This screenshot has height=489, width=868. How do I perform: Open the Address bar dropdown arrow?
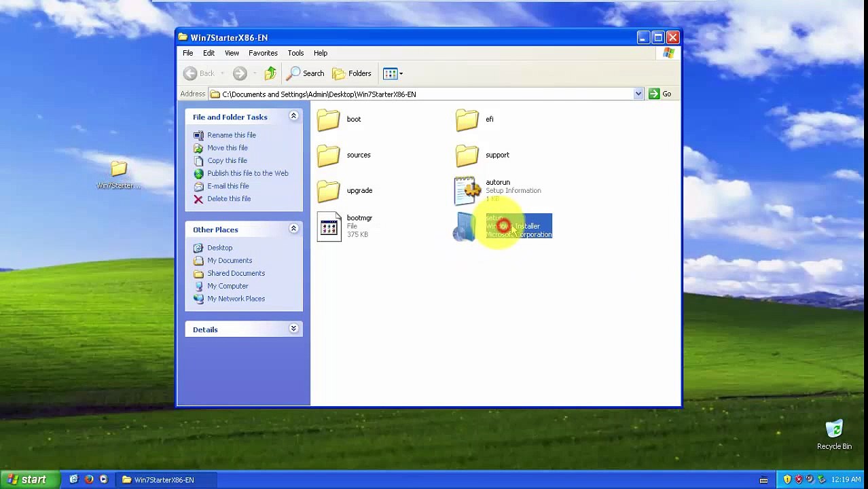pos(638,94)
